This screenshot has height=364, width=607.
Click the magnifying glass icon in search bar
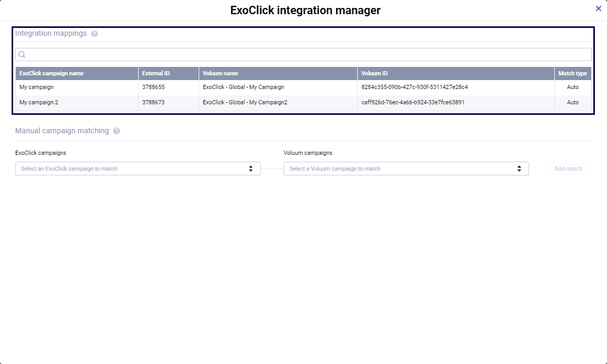(22, 54)
